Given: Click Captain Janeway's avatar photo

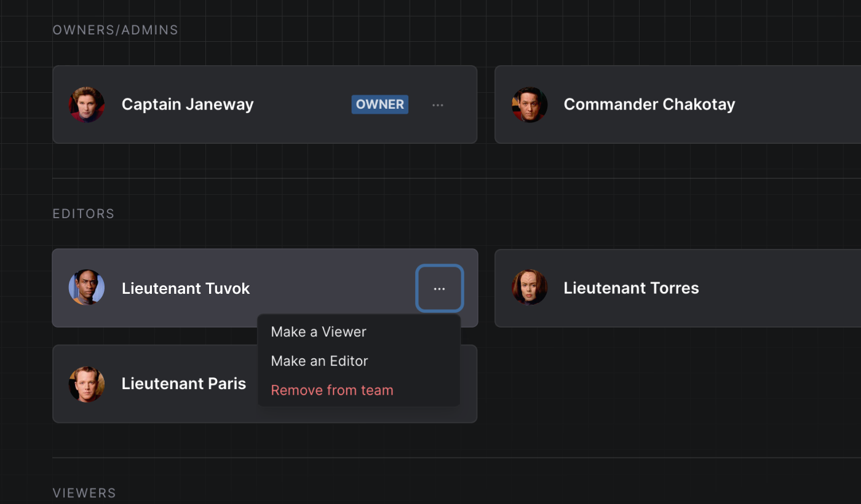Looking at the screenshot, I should coord(87,104).
